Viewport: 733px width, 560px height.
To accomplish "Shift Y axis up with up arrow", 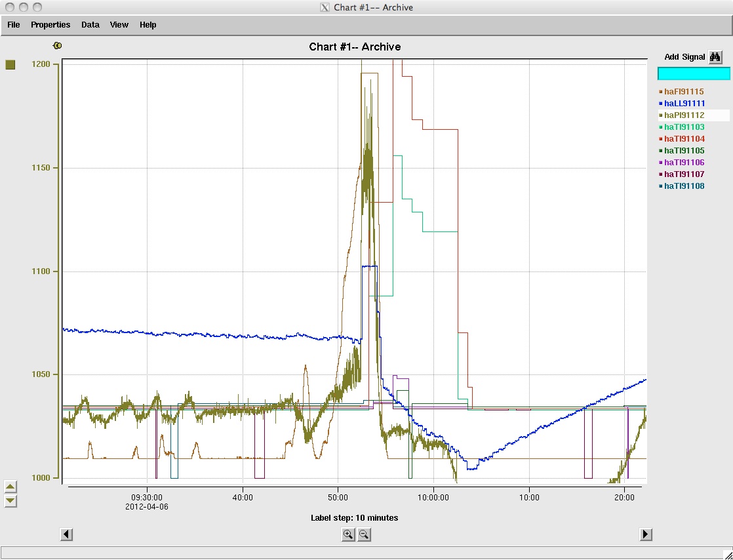I will click(10, 487).
